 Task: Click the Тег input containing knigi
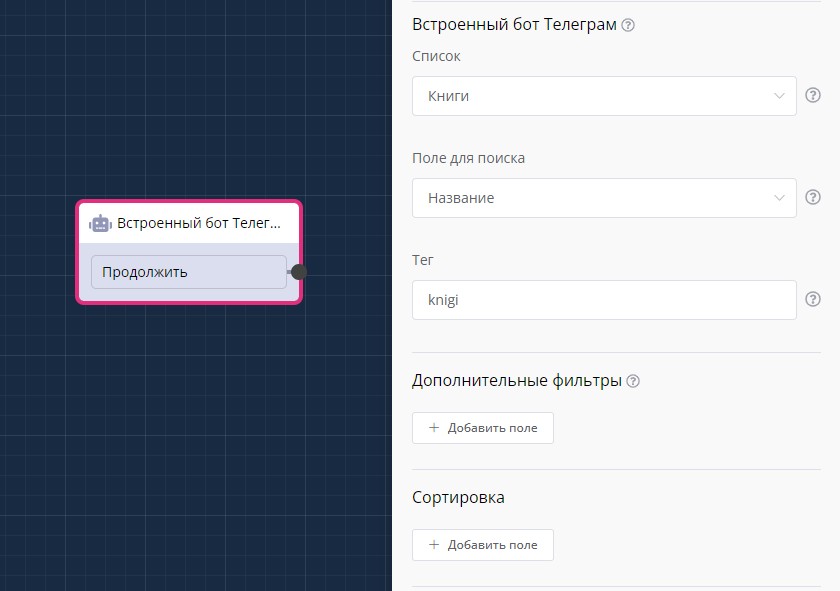tap(603, 300)
